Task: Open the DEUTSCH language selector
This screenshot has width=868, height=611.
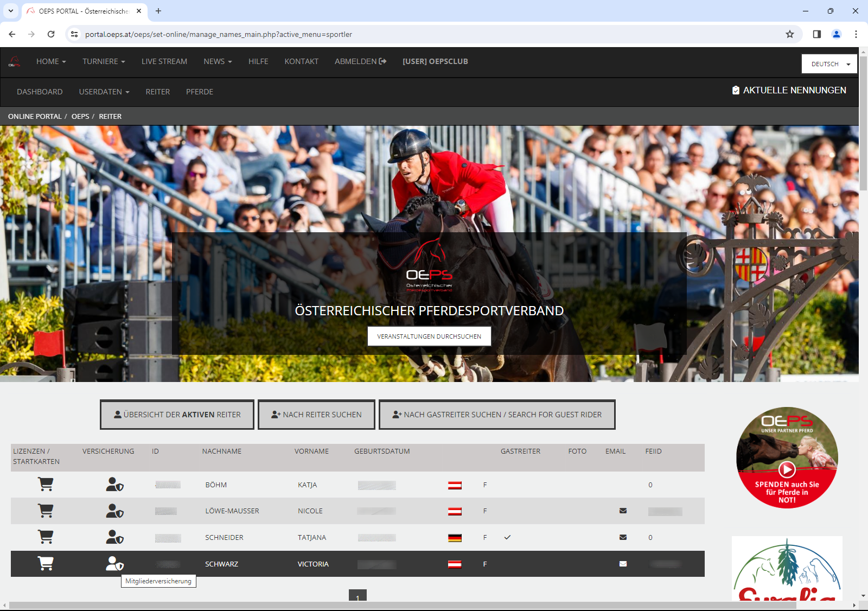Action: (x=829, y=64)
